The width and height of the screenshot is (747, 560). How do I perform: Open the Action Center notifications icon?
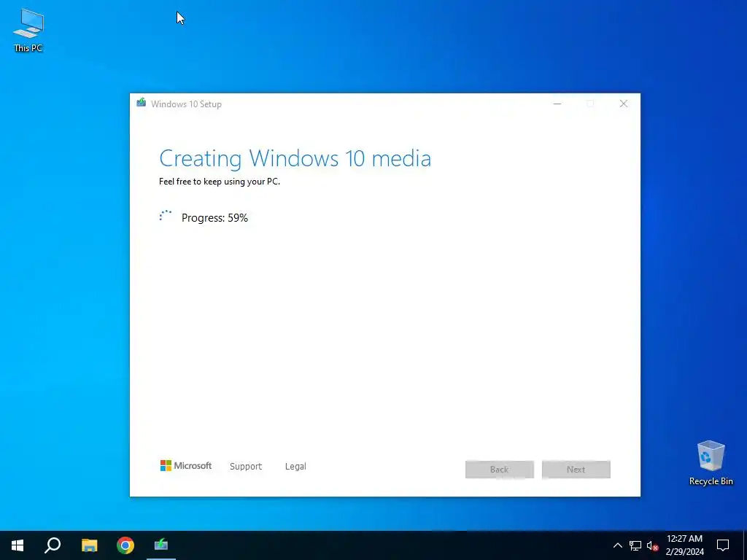723,545
